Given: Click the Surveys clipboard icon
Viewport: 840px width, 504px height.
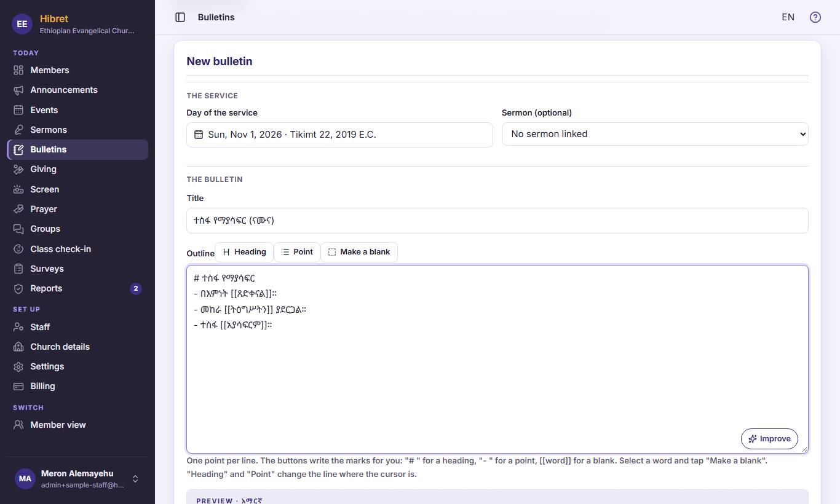Looking at the screenshot, I should [18, 269].
